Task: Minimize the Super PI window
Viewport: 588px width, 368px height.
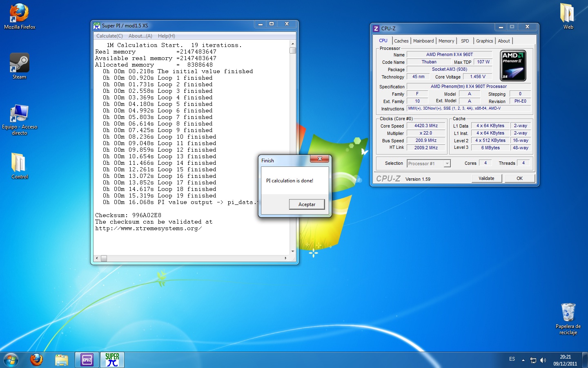Action: tap(260, 24)
